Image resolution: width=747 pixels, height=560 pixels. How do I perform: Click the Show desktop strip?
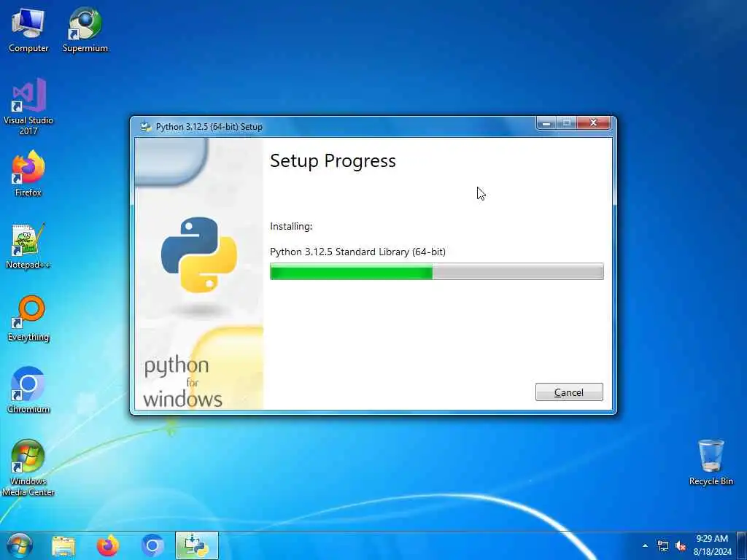(x=742, y=545)
